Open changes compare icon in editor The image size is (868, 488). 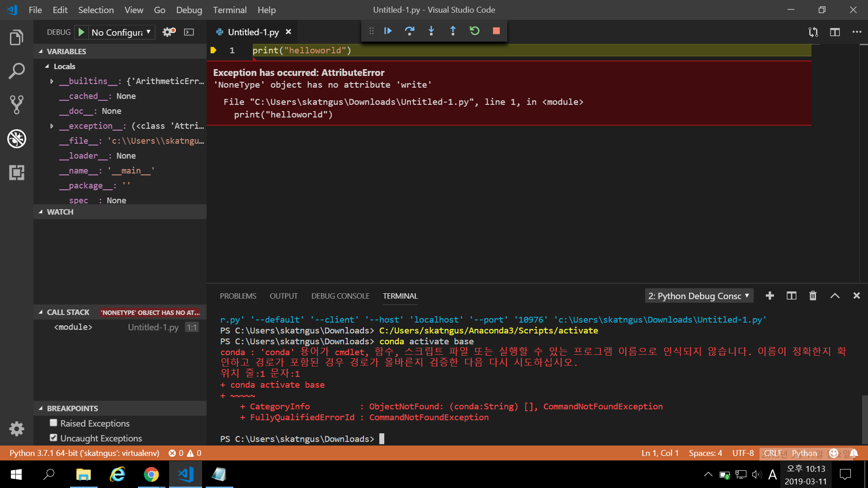pyautogui.click(x=813, y=32)
